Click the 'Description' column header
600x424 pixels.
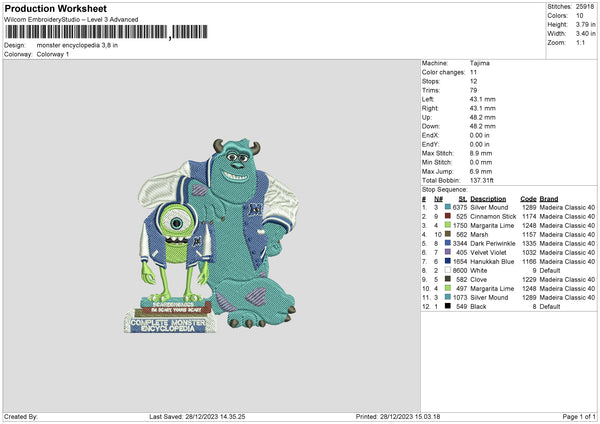point(488,199)
